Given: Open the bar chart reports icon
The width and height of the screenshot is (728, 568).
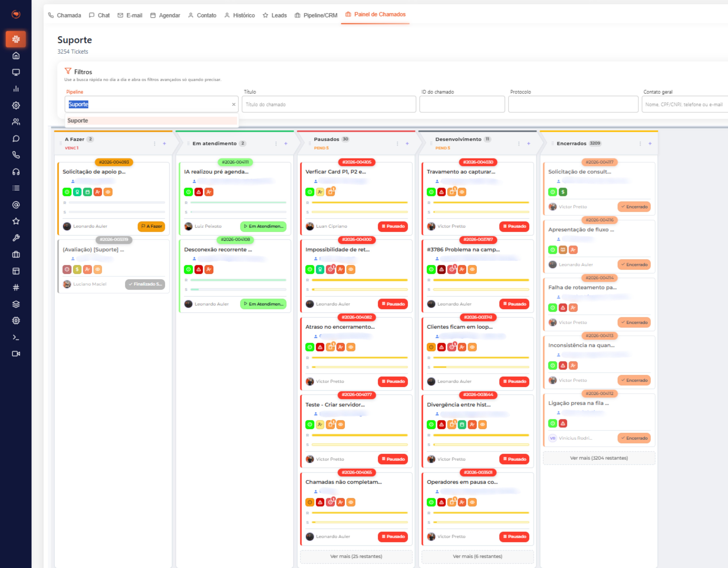Looking at the screenshot, I should pos(16,89).
